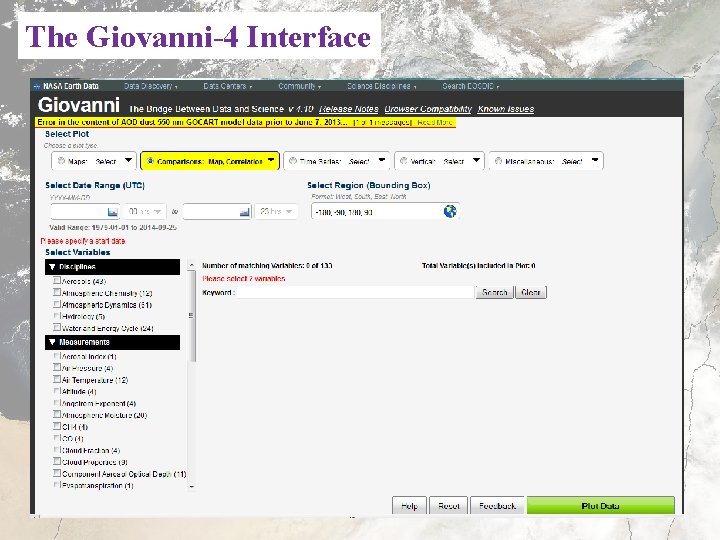Open the end date calendar picker icon
The width and height of the screenshot is (720, 540).
pyautogui.click(x=245, y=212)
